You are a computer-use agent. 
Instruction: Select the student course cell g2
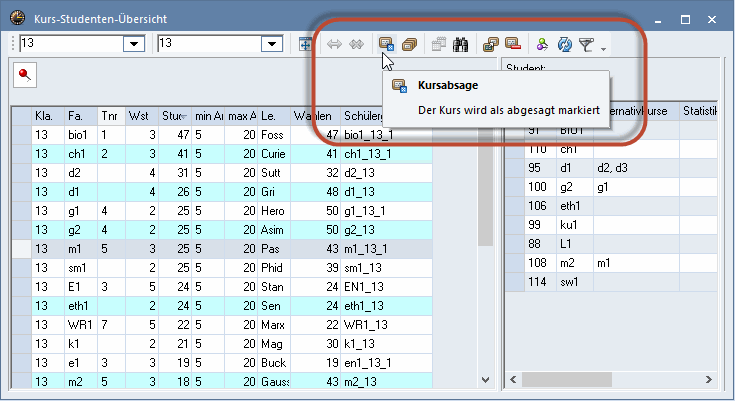575,187
